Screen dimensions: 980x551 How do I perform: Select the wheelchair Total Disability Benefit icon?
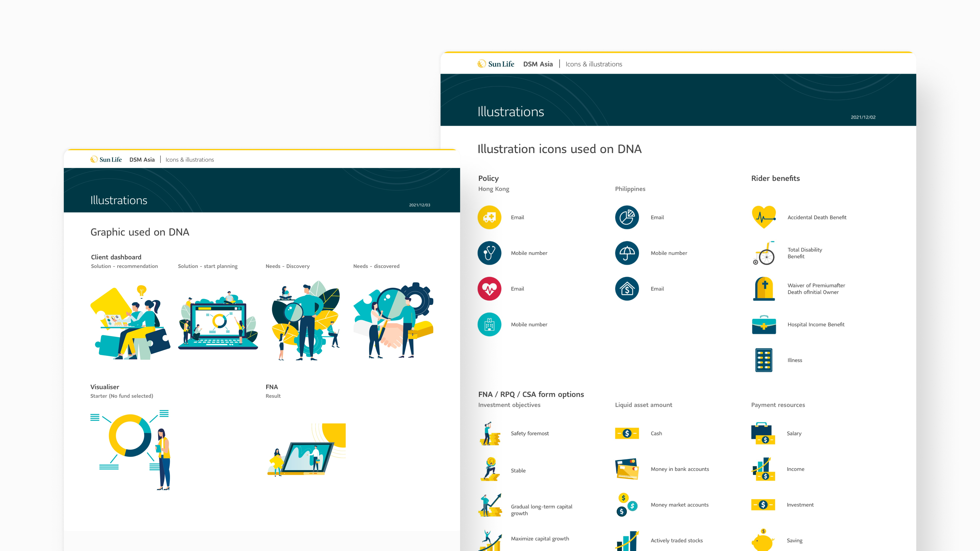764,253
